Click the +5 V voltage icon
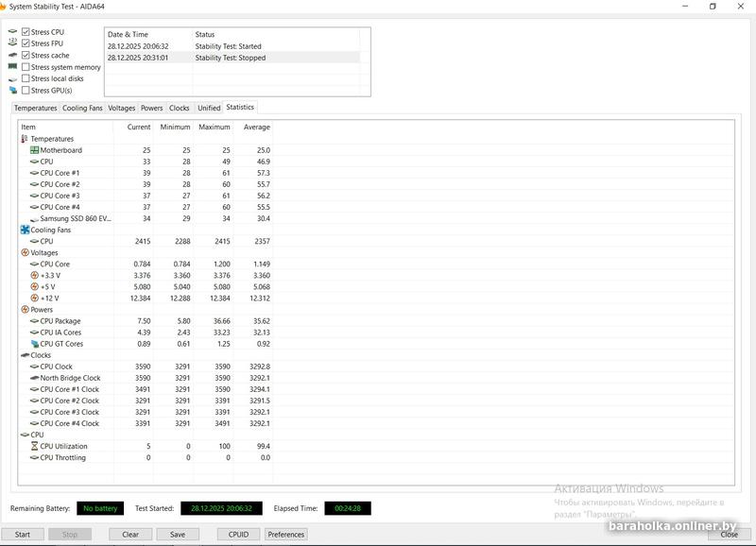This screenshot has width=756, height=546. point(34,287)
